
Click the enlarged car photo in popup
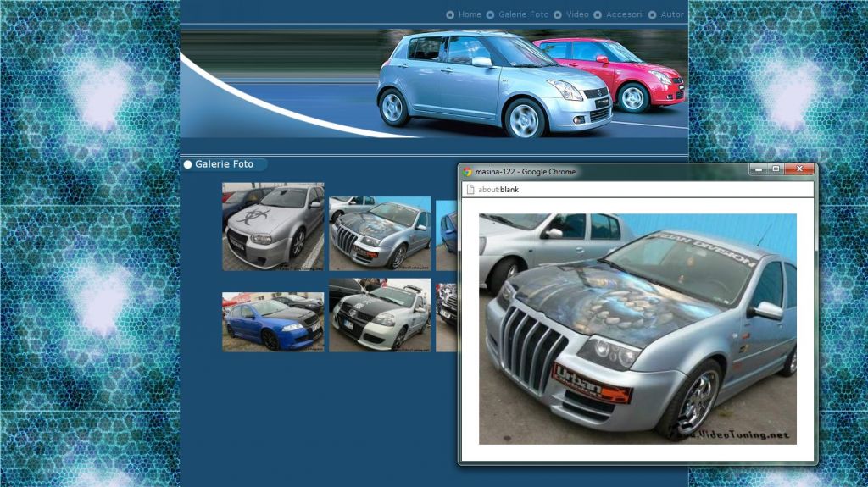(x=637, y=329)
